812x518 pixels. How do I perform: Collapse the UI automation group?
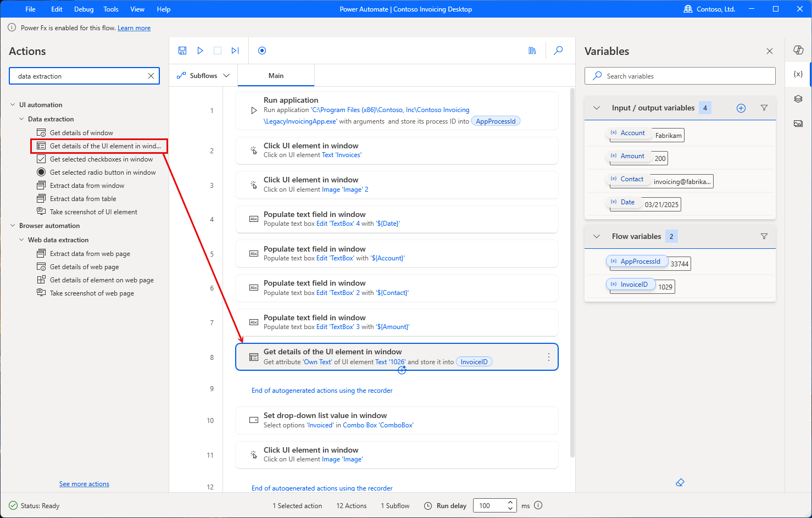pos(12,104)
